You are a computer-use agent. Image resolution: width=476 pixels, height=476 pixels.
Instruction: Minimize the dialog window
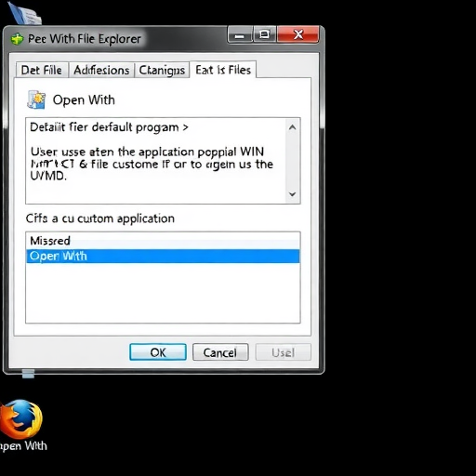[x=240, y=34]
